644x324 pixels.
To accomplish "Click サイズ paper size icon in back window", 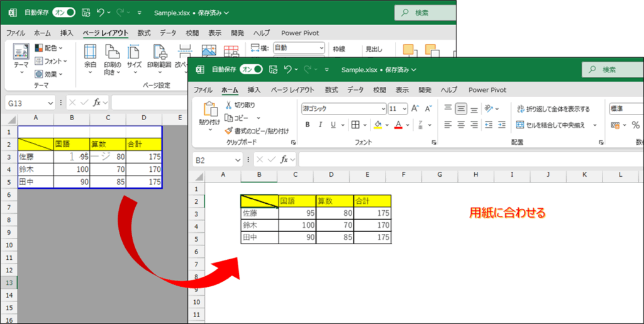I will pos(133,52).
